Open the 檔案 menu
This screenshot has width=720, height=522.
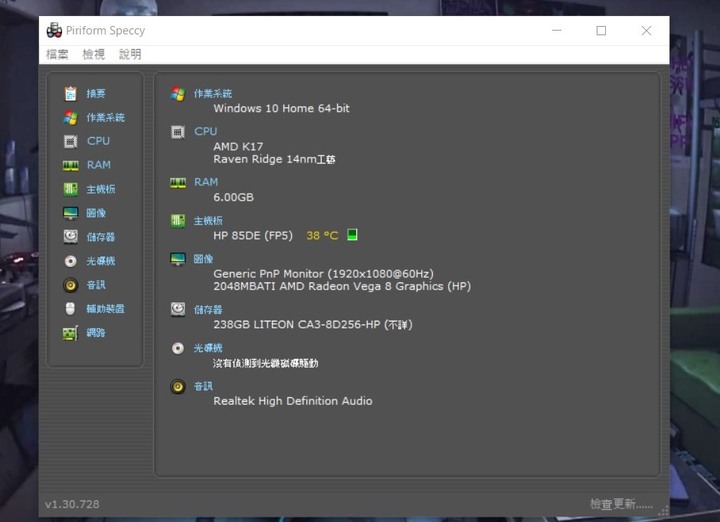point(57,54)
